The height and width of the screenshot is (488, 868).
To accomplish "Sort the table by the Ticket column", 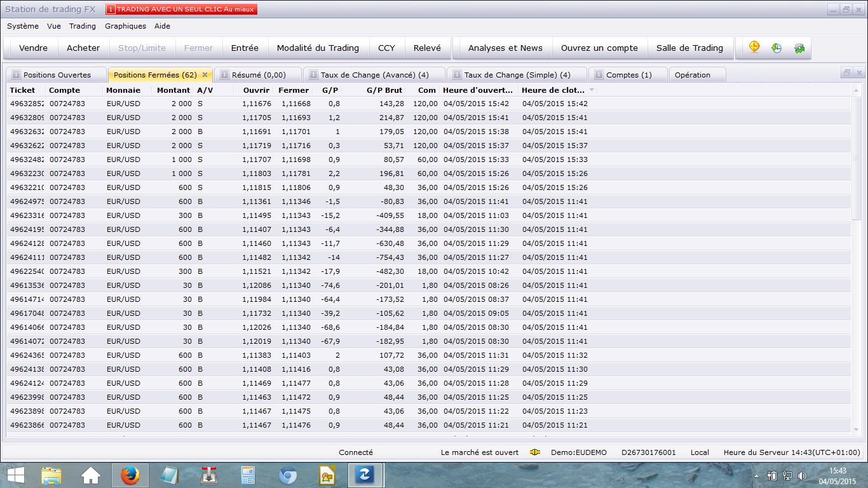I will (25, 90).
